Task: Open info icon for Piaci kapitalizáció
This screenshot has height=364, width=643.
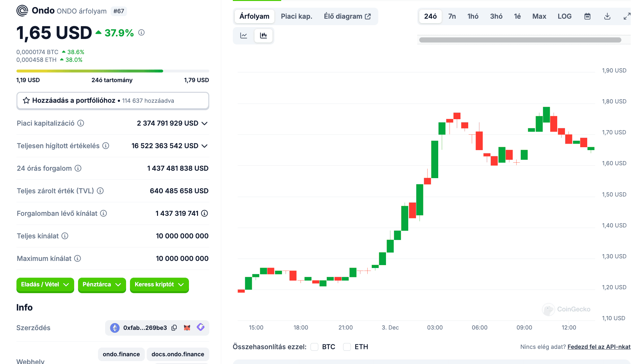Action: coord(81,123)
